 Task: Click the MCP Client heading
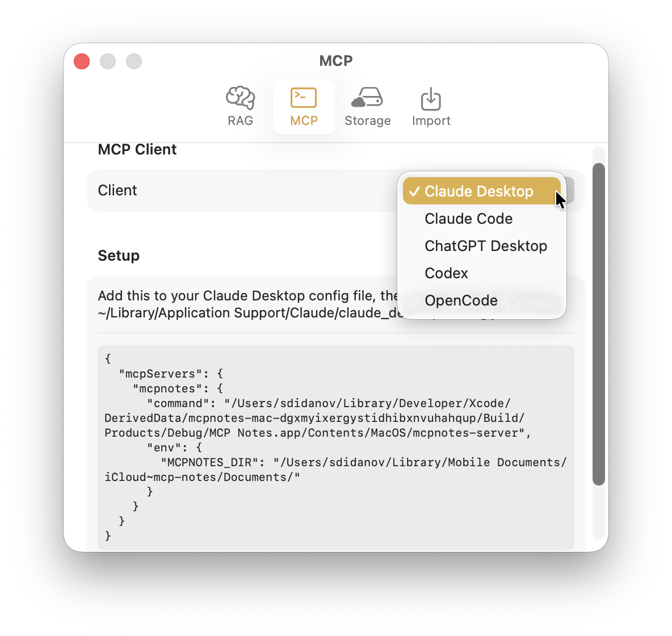point(137,149)
